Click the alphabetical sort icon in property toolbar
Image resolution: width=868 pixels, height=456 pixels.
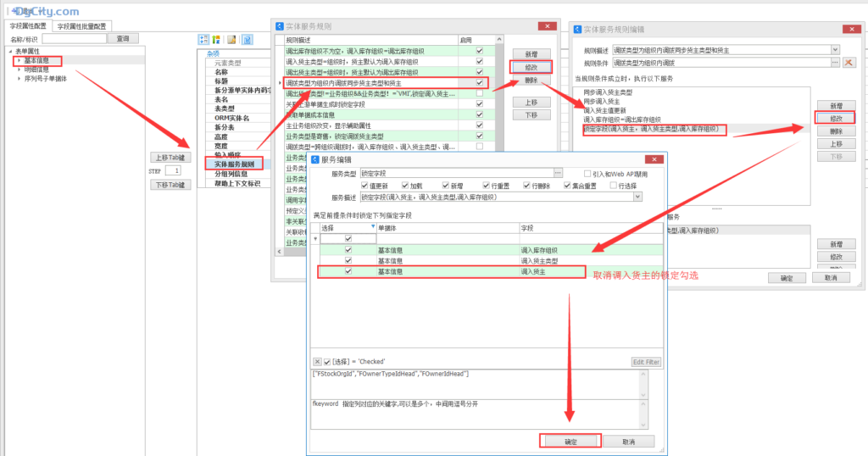tap(216, 39)
